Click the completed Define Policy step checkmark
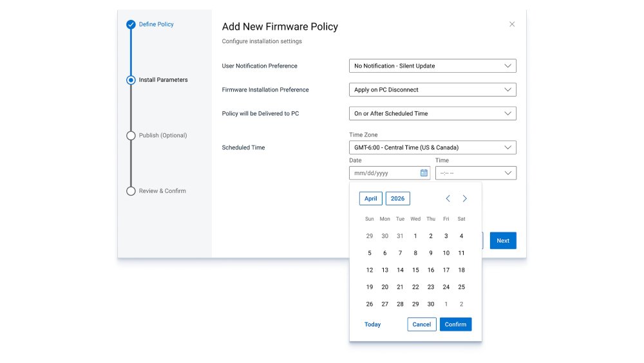 [x=131, y=24]
